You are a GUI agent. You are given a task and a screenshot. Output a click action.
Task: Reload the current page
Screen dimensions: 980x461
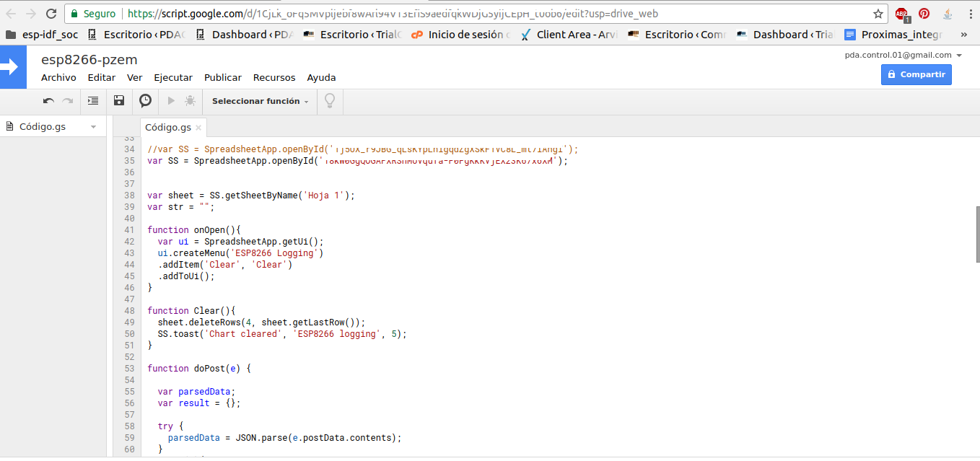[x=51, y=14]
